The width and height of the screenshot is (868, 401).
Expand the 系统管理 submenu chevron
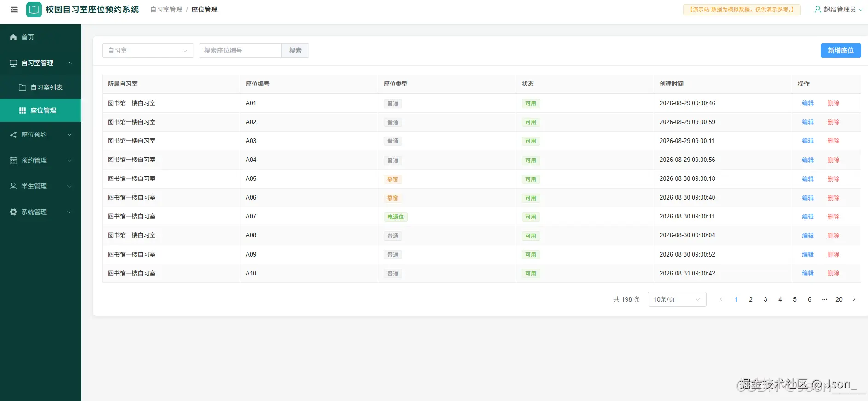click(69, 212)
